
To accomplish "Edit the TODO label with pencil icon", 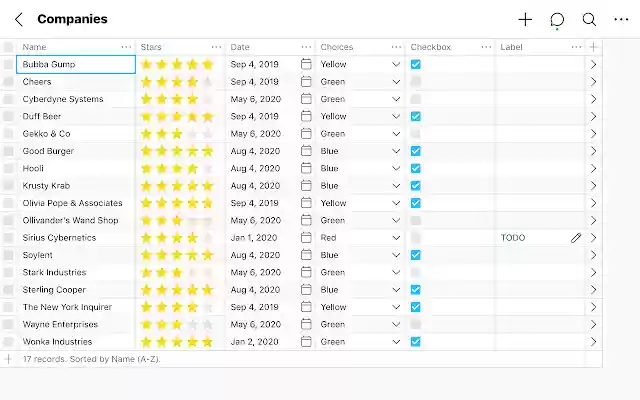I will (576, 238).
